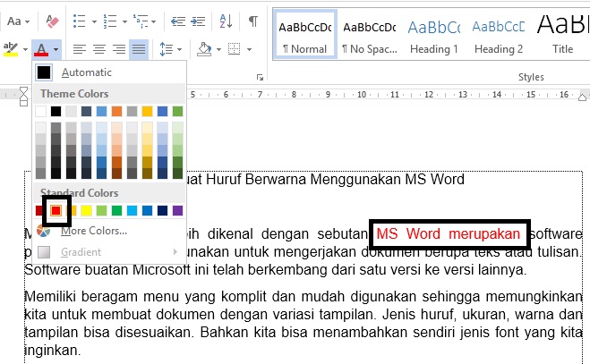Pick the dark blue-gray theme color swatch
Viewport: 590px width, 364px height.
[86, 111]
